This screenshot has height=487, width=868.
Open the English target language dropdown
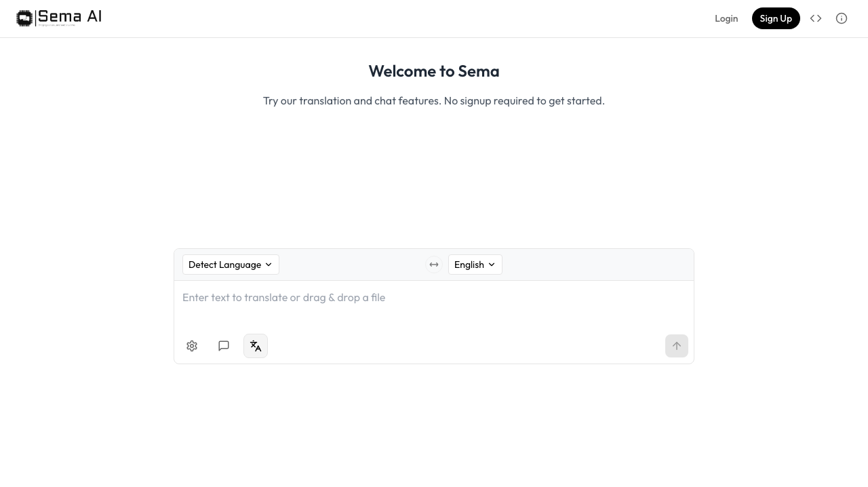click(469, 265)
